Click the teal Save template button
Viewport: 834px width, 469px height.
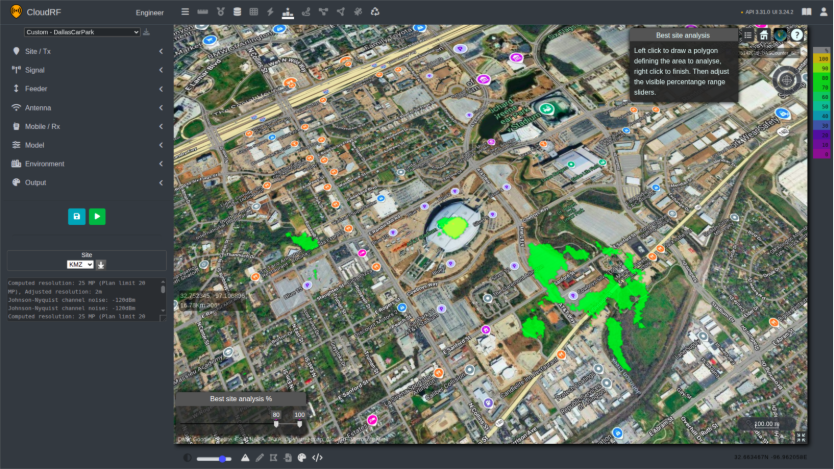pos(77,216)
